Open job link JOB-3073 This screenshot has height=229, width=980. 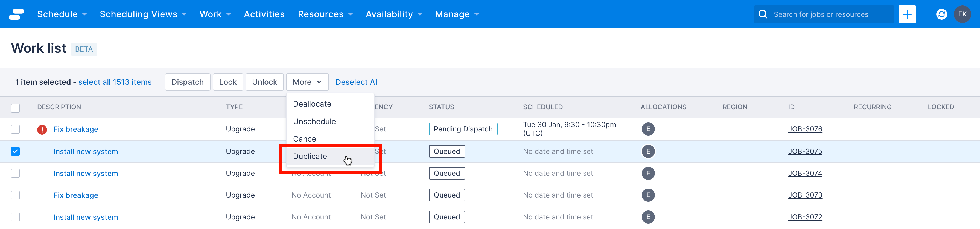[805, 195]
